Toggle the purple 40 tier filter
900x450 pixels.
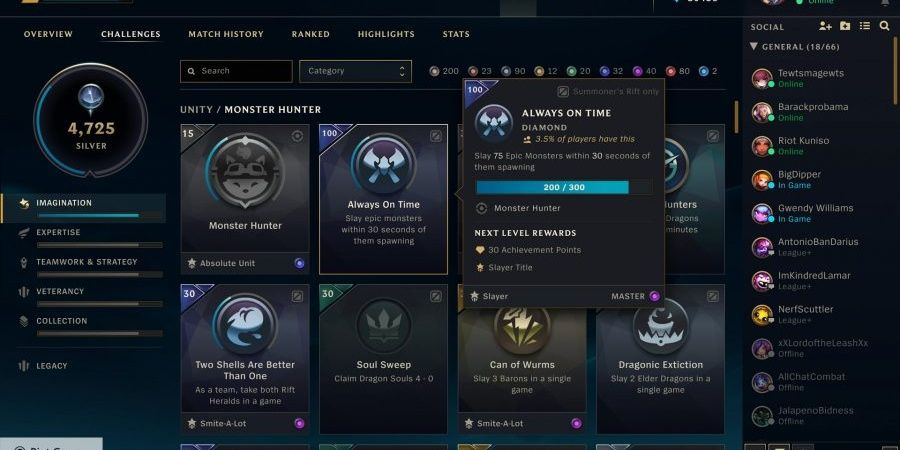645,71
